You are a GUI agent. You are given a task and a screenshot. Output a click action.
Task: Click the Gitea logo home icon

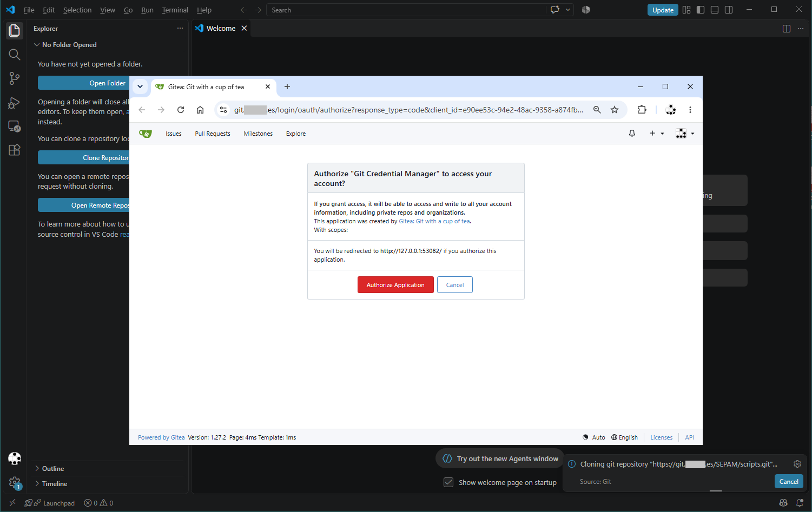146,134
